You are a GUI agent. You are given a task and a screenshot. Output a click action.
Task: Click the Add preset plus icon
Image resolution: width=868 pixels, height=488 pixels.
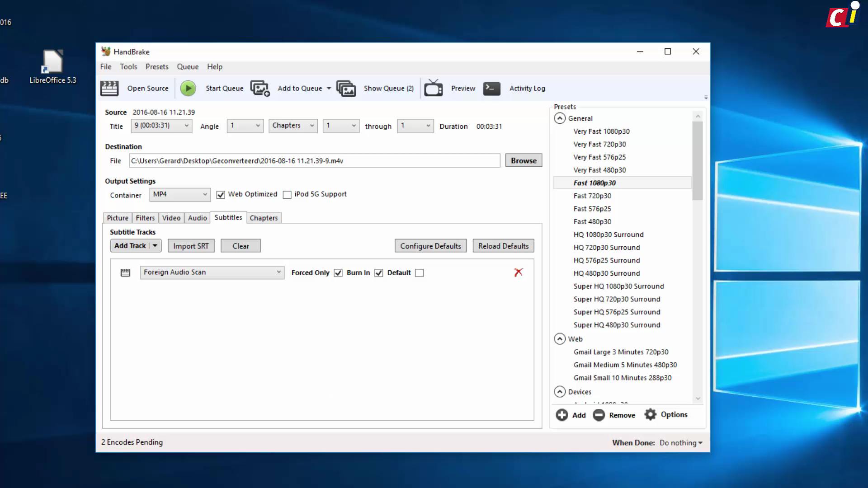tap(562, 415)
